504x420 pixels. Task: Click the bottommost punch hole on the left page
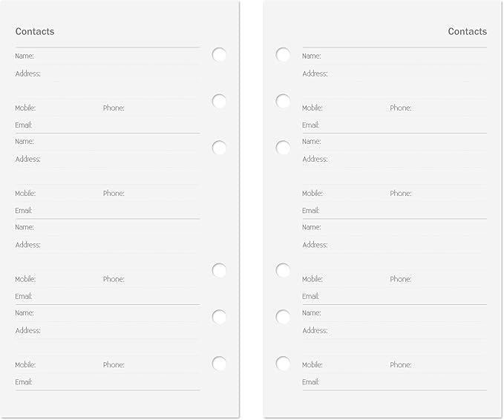pyautogui.click(x=219, y=364)
